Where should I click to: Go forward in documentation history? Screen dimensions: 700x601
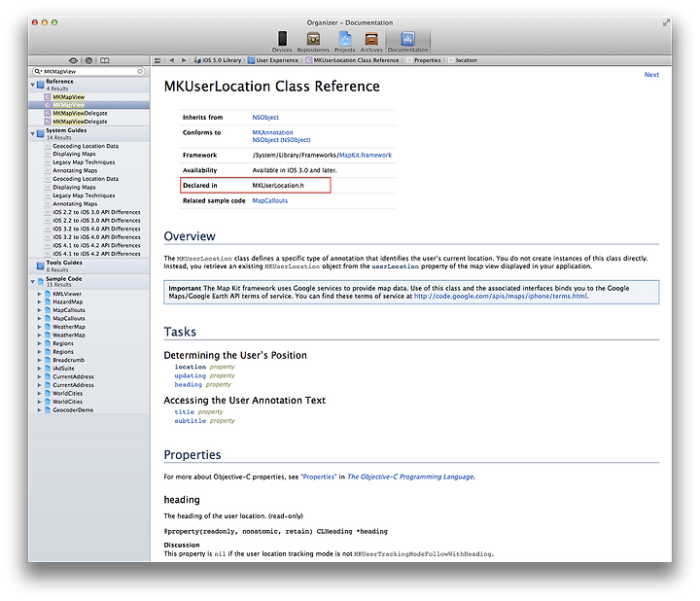point(184,60)
